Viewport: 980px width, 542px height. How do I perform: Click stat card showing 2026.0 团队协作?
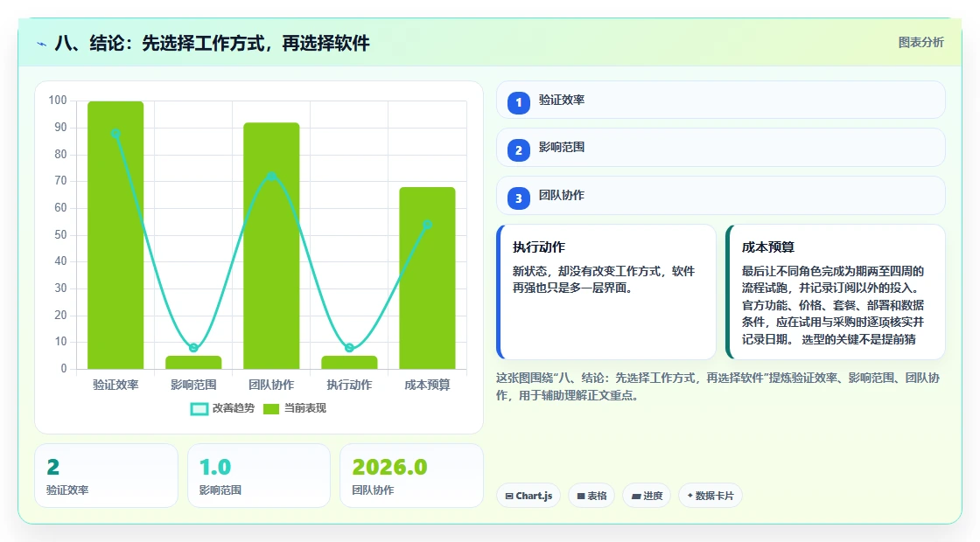(411, 476)
